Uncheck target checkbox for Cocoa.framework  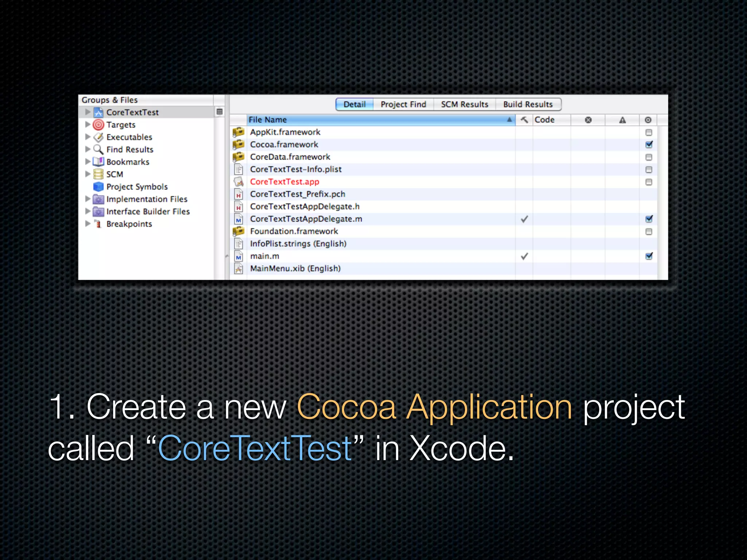[649, 144]
